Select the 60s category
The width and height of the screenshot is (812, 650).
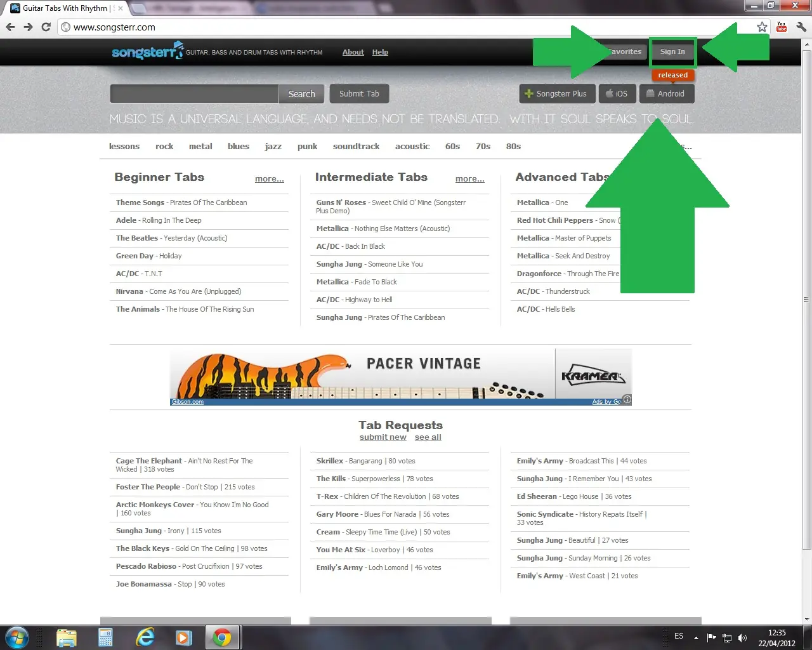[x=452, y=146]
